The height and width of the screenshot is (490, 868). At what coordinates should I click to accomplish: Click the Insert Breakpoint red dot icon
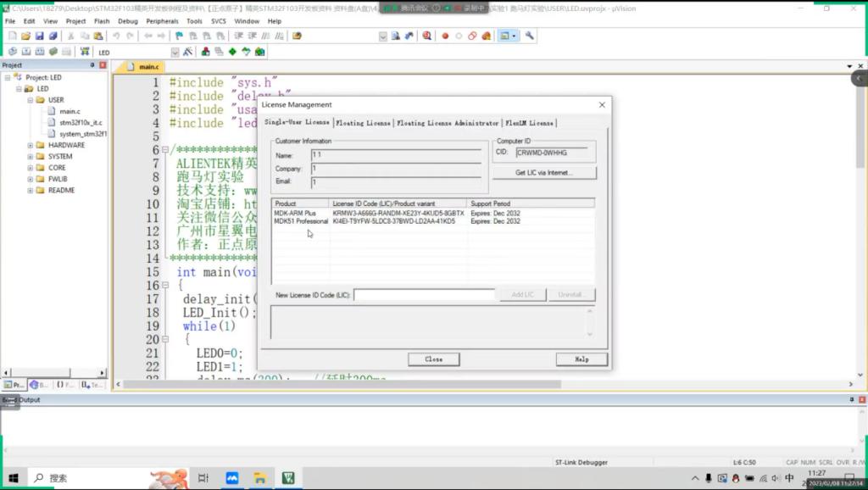[x=445, y=36]
